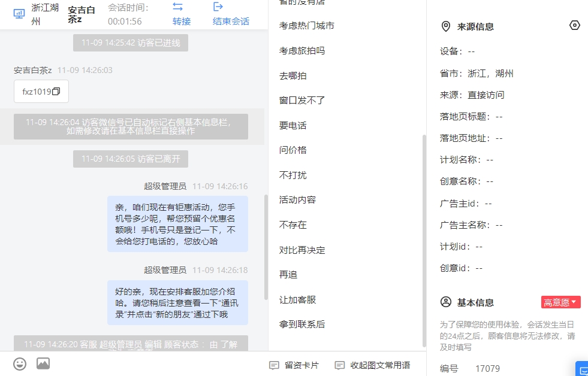This screenshot has width=588, height=376.
Task: Select the 不打扰 quick reply
Action: pos(293,175)
